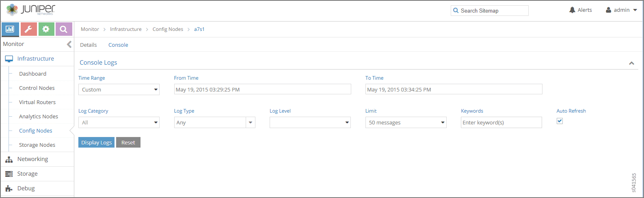644x198 pixels.
Task: Expand the Log Level dropdown
Action: point(310,122)
